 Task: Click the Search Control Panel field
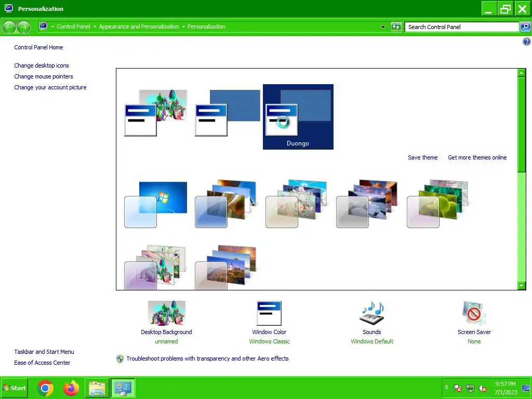tap(462, 27)
